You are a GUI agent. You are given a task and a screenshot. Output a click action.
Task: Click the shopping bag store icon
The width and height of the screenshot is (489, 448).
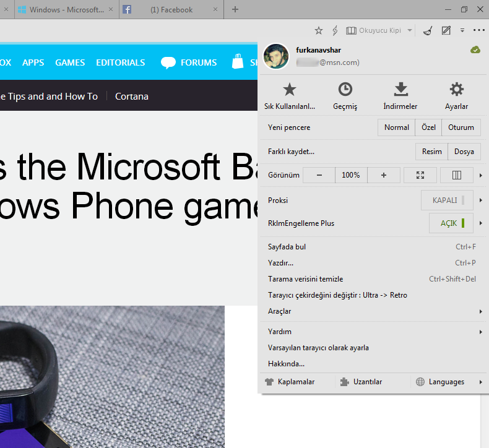click(x=238, y=61)
